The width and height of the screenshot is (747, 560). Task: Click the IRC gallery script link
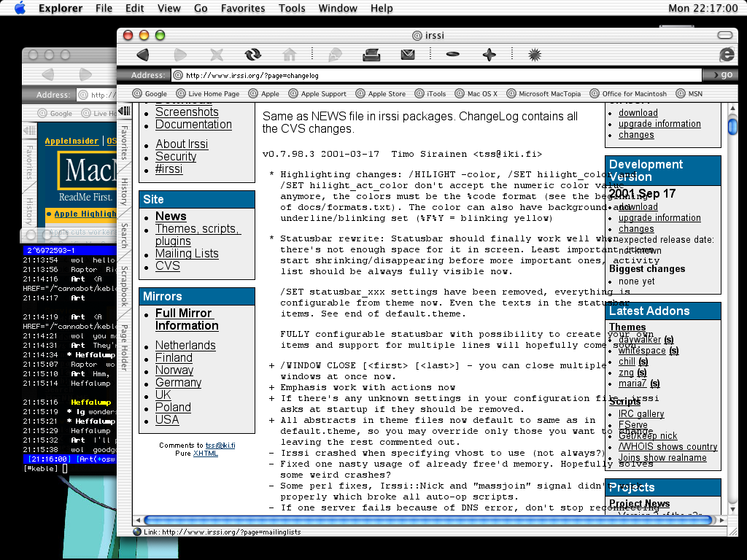640,414
